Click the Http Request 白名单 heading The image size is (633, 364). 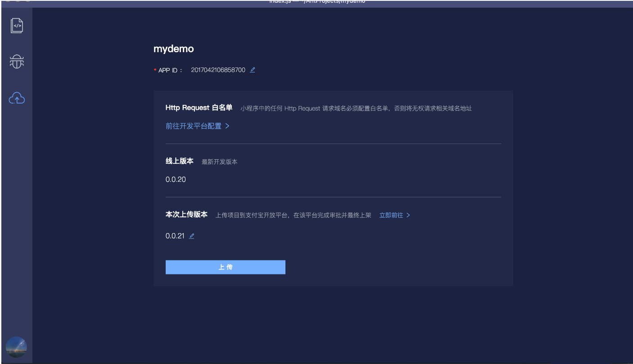(x=199, y=108)
